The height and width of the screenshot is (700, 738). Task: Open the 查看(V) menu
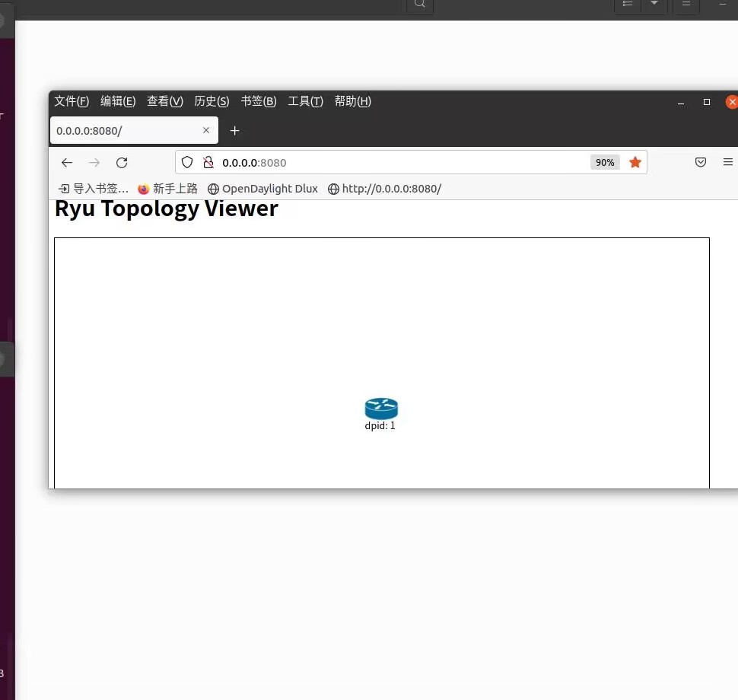[x=165, y=101]
